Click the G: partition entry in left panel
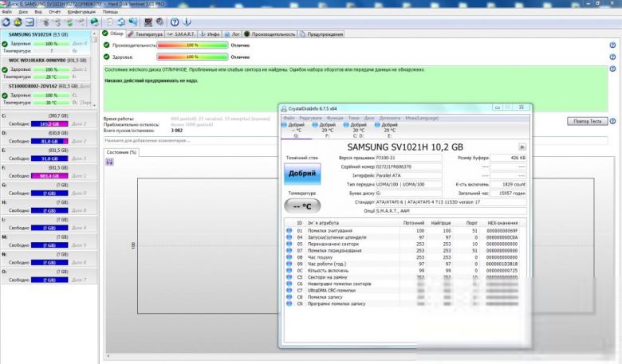 [x=49, y=189]
